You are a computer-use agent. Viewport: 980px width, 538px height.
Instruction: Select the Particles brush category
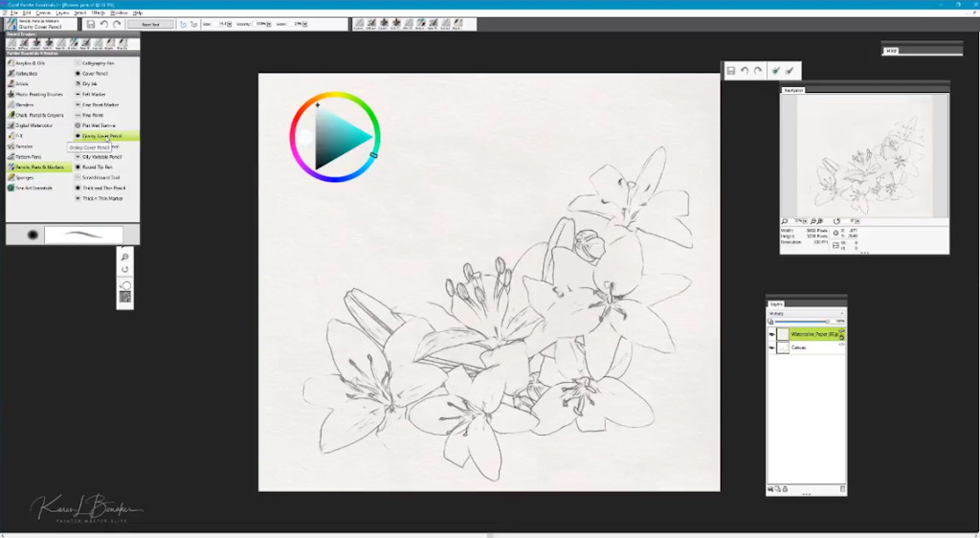[38, 146]
